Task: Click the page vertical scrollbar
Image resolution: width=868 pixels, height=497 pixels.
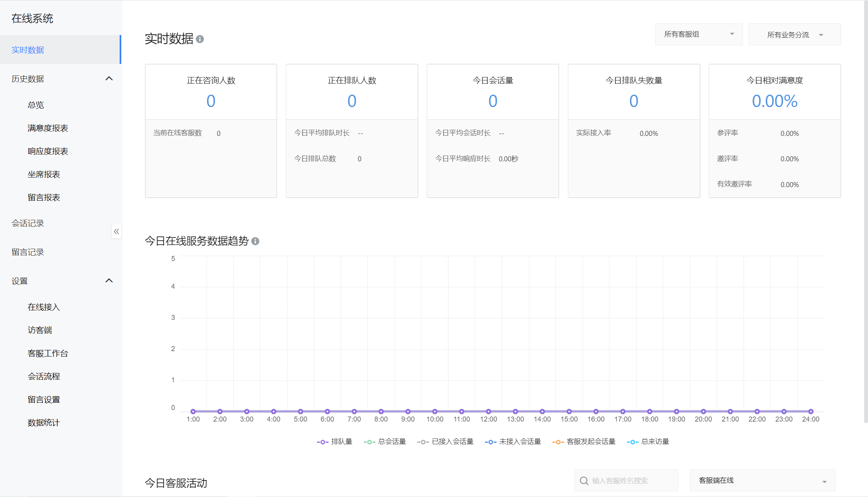Action: point(866,212)
